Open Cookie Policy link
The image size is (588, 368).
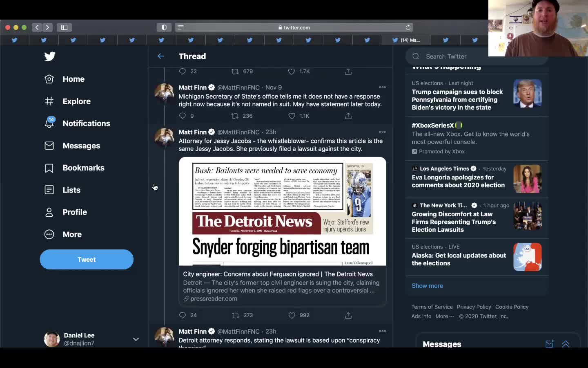pyautogui.click(x=512, y=307)
